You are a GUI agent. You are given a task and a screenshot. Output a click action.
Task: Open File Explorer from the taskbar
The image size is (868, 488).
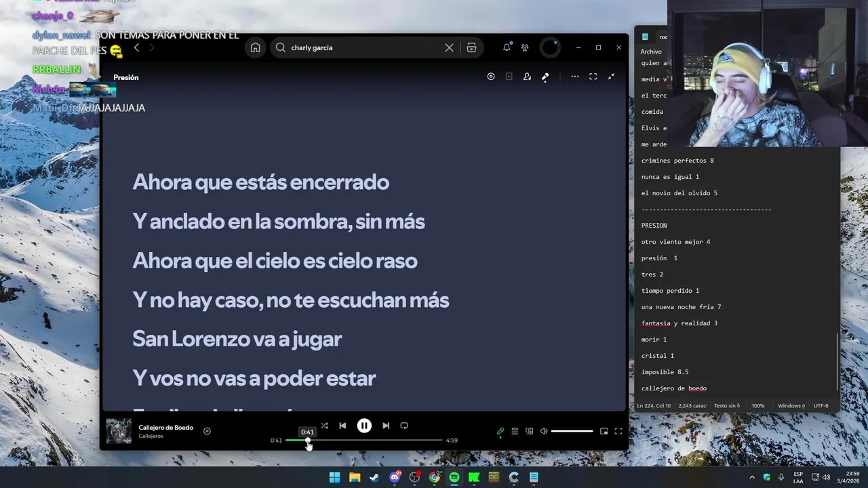click(355, 477)
